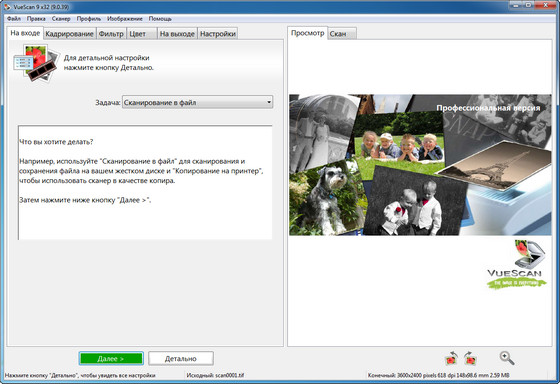Image resolution: width=560 pixels, height=384 pixels.
Task: Switch to the Скан tab
Action: click(x=342, y=34)
